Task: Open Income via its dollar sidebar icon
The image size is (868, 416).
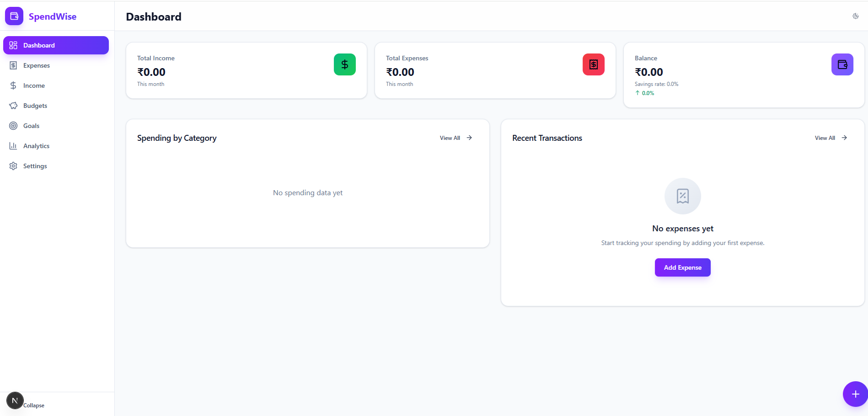Action: point(13,85)
